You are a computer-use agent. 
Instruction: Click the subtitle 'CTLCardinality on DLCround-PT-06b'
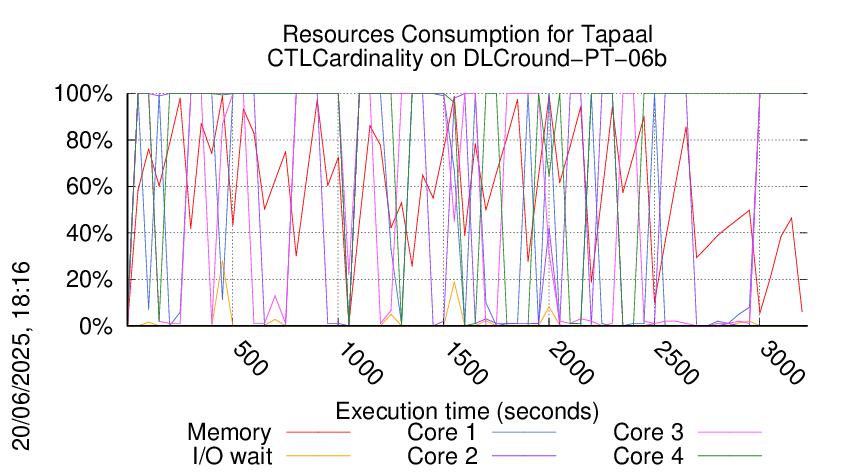coord(467,58)
